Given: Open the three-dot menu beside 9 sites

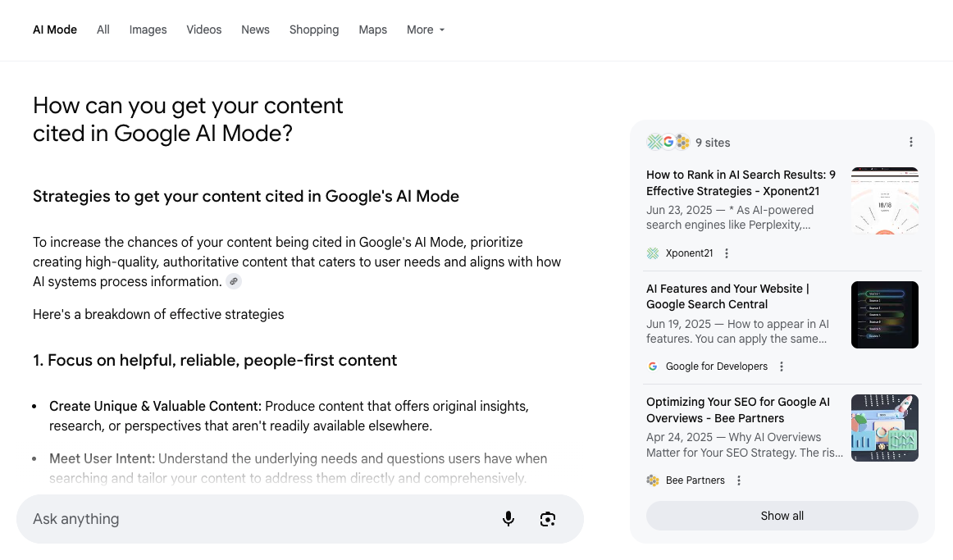Looking at the screenshot, I should click(x=910, y=142).
